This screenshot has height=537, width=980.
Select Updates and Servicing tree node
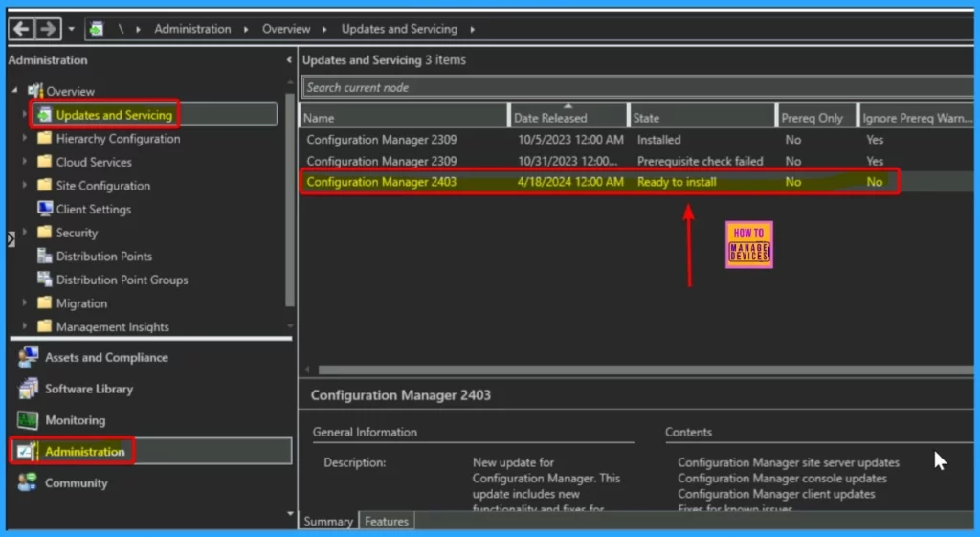[x=114, y=115]
